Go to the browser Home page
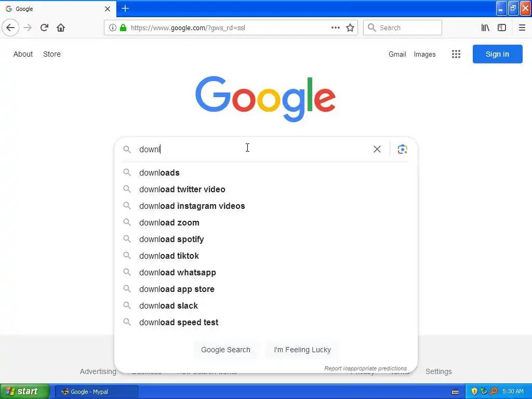Viewport: 532px width, 399px height. [61, 28]
